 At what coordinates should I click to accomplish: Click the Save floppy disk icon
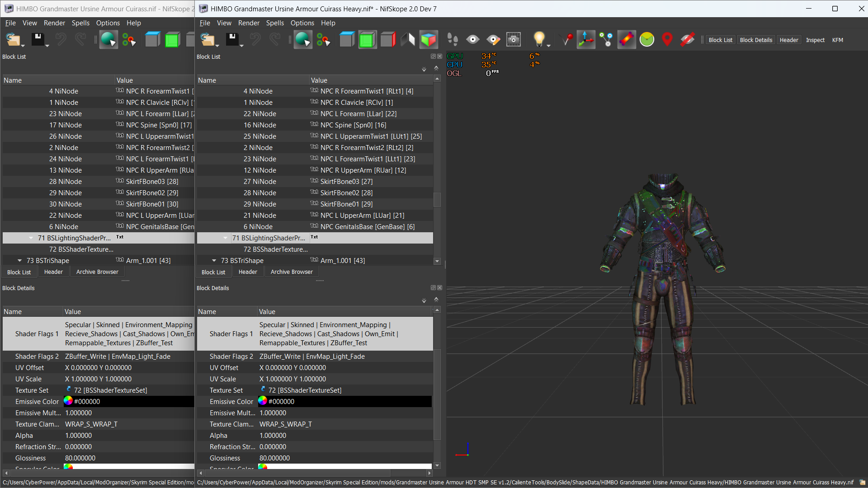pyautogui.click(x=232, y=40)
